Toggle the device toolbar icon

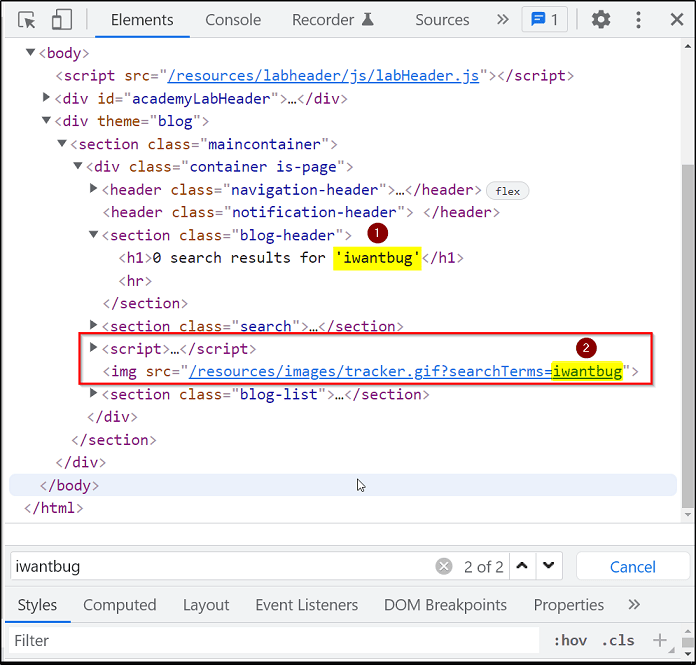pyautogui.click(x=62, y=20)
